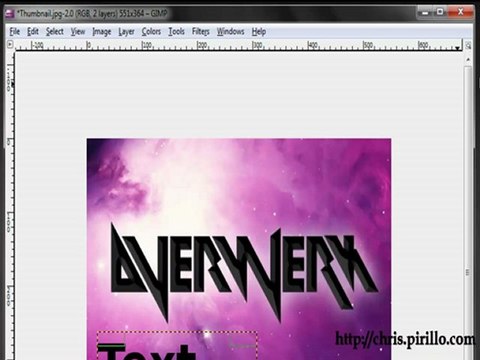Open the Help menu

[259, 32]
